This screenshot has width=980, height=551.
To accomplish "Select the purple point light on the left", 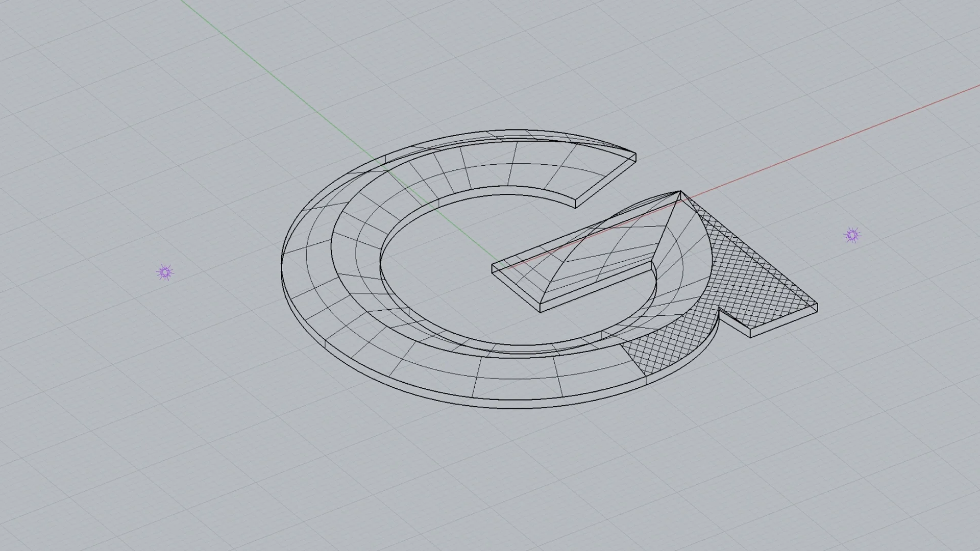I will [164, 272].
